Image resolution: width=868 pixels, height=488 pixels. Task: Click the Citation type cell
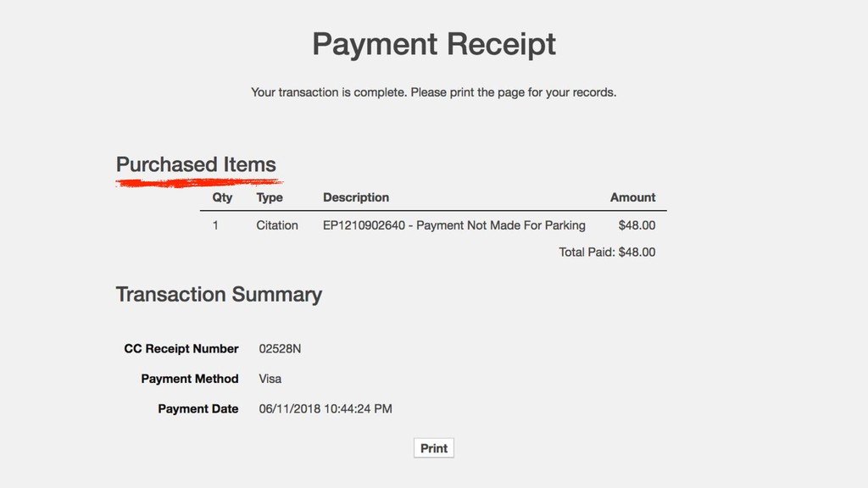click(x=277, y=225)
